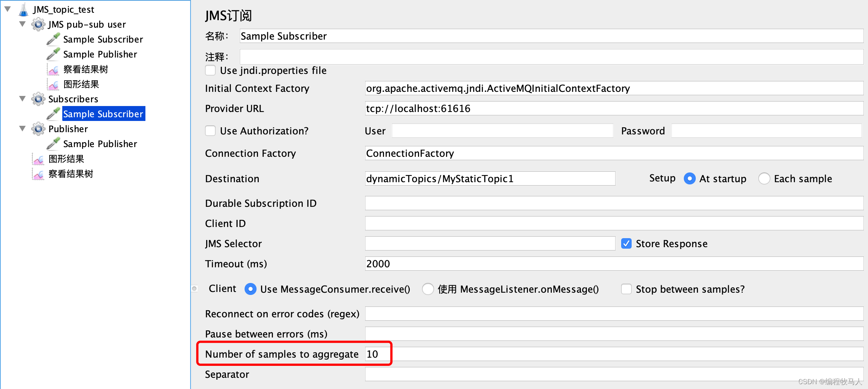Screen dimensions: 868x389
Task: Click the JMS Selector field
Action: coord(490,243)
